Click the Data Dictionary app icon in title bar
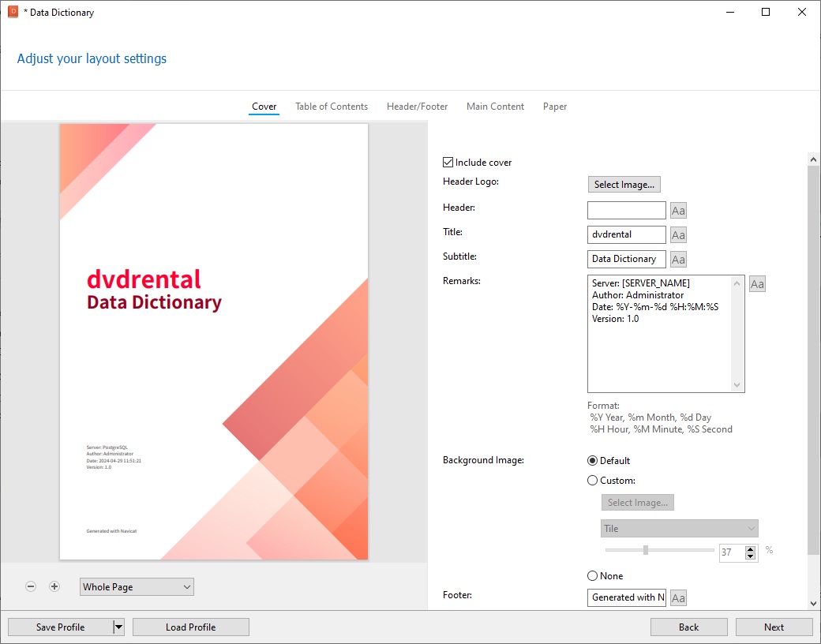821x644 pixels. pos(13,13)
